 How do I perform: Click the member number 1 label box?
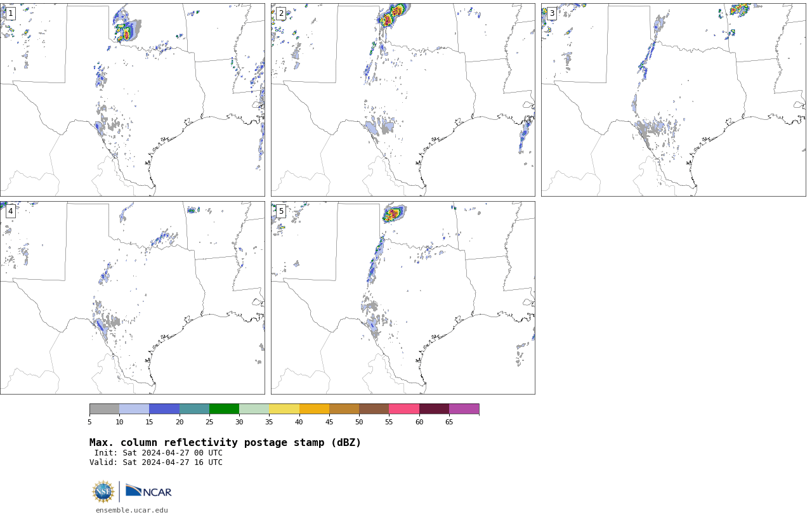(x=10, y=13)
